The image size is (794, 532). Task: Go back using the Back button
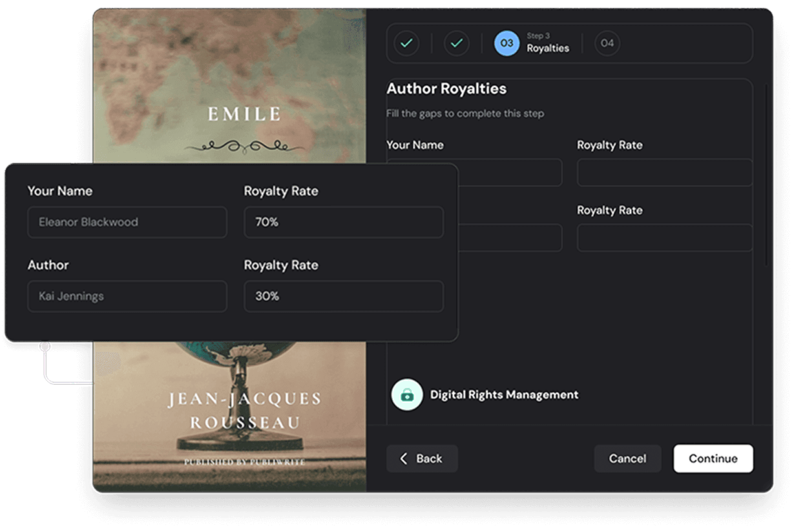(422, 458)
